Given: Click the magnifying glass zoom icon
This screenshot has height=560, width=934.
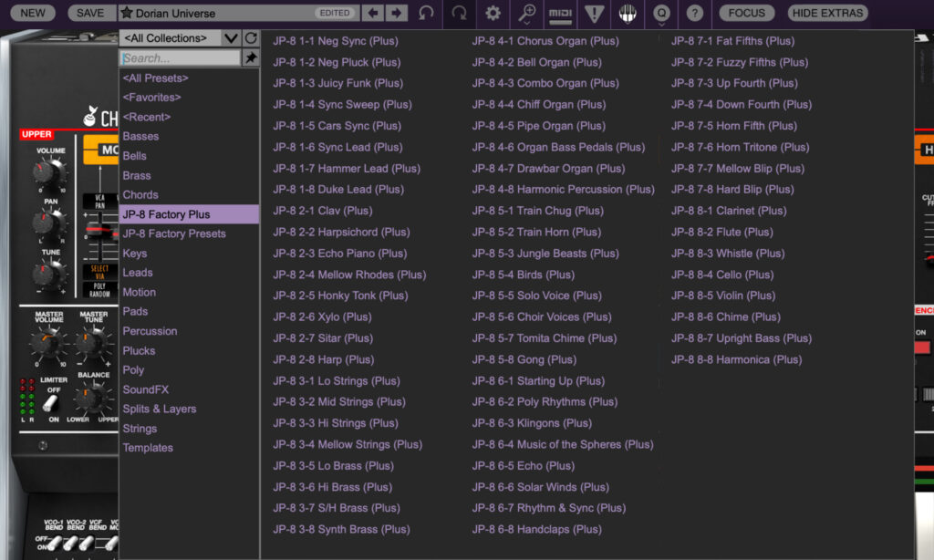Looking at the screenshot, I should pos(525,12).
